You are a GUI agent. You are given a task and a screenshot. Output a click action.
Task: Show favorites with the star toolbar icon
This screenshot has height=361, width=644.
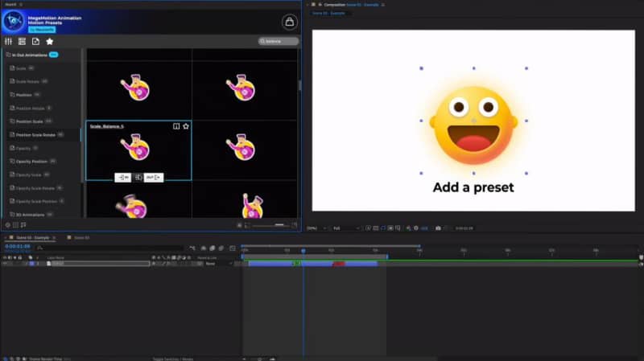coord(50,42)
